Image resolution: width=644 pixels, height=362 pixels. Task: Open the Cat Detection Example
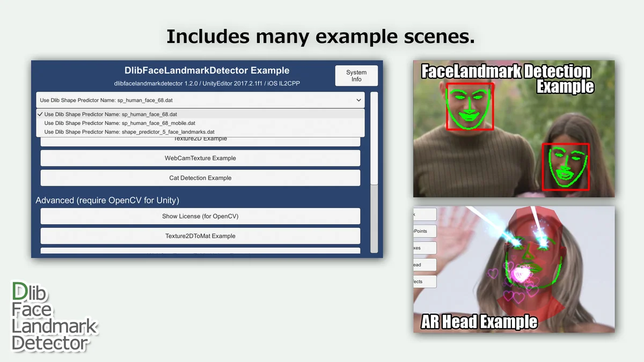click(200, 178)
